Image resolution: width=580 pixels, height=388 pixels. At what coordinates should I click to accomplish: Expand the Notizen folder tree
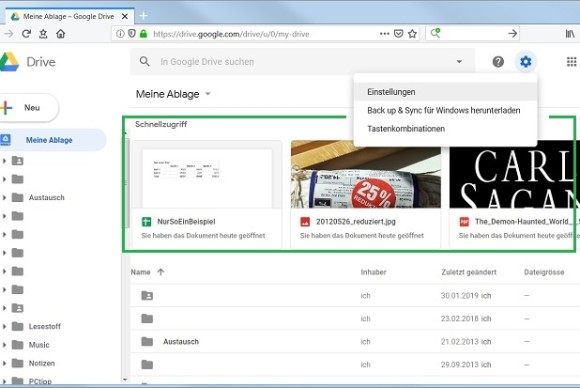pyautogui.click(x=4, y=363)
